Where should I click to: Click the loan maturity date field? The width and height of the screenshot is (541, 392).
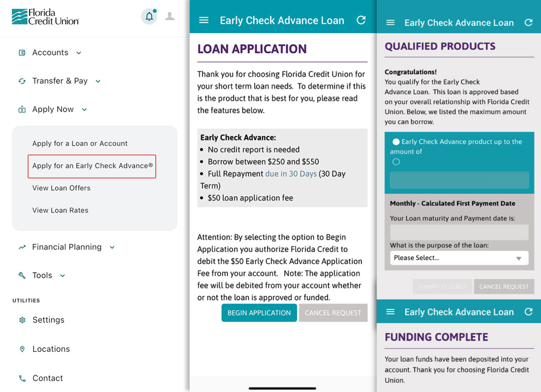point(459,232)
